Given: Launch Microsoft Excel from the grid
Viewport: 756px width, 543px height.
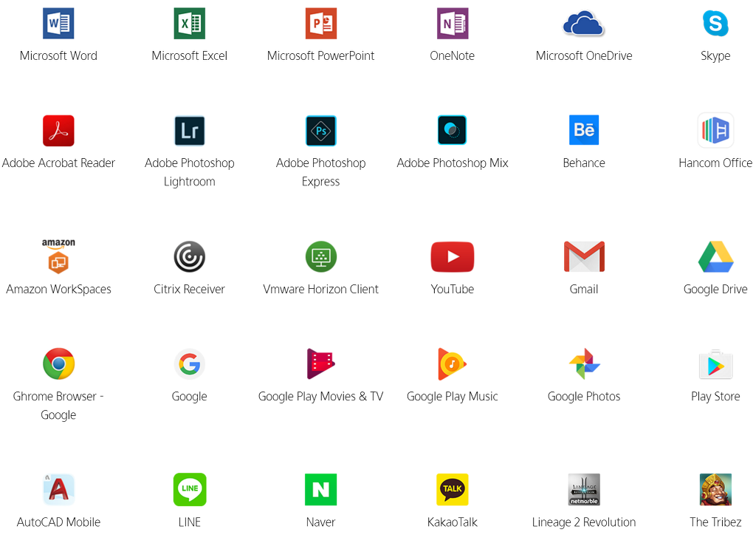Looking at the screenshot, I should point(189,24).
